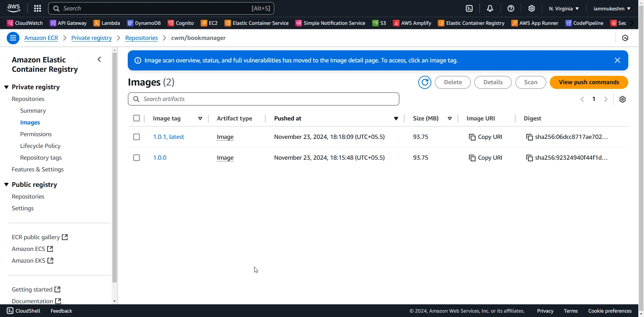Image resolution: width=644 pixels, height=317 pixels.
Task: Open table preferences via the gear icon
Action: click(623, 99)
